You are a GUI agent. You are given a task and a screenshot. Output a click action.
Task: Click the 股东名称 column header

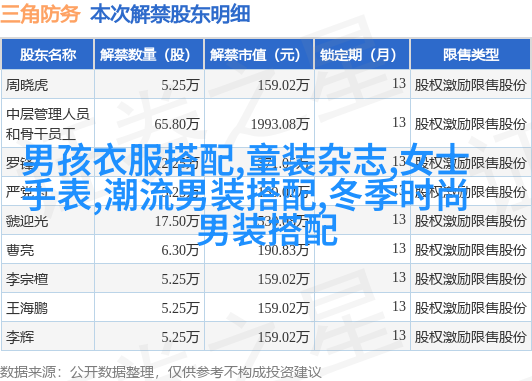tap(48, 55)
